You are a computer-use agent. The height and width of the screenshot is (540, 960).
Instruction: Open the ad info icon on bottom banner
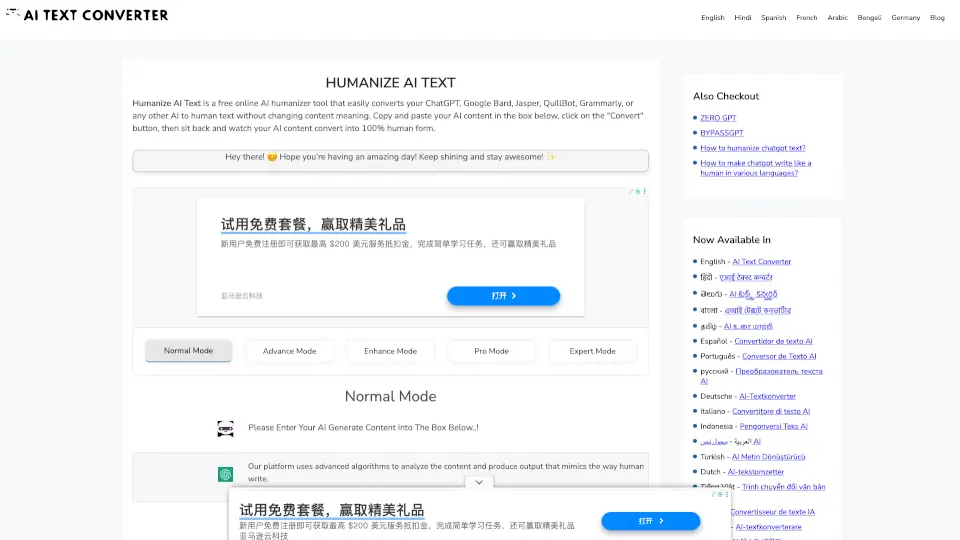tap(719, 495)
